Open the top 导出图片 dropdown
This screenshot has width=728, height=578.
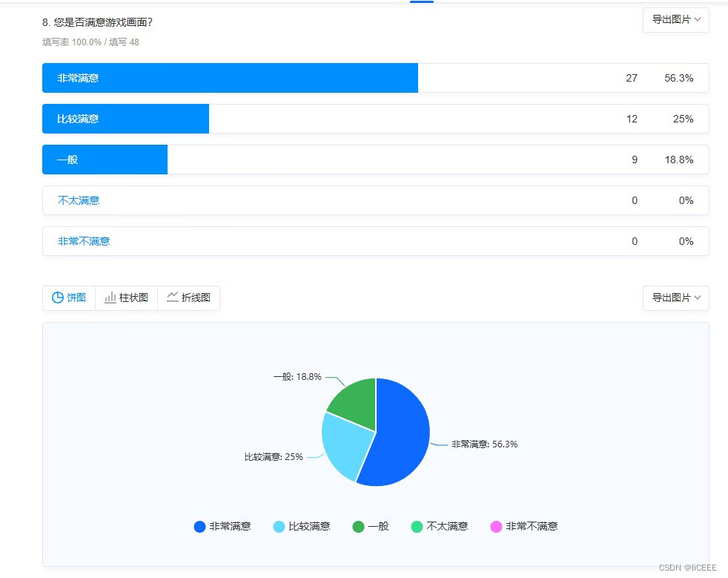click(x=675, y=20)
